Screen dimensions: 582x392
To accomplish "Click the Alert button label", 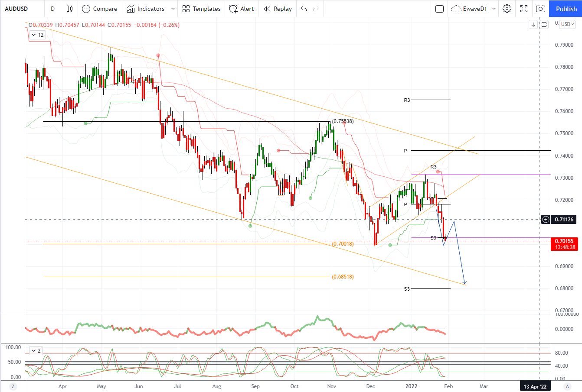I will [247, 9].
